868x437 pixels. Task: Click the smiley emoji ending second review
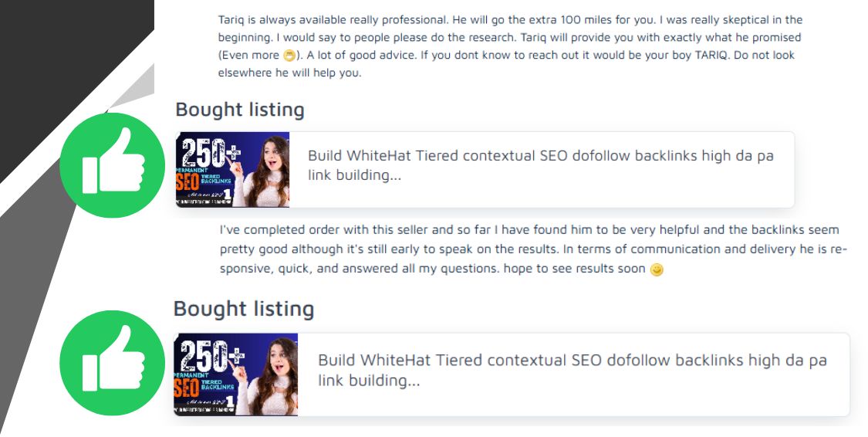[657, 270]
